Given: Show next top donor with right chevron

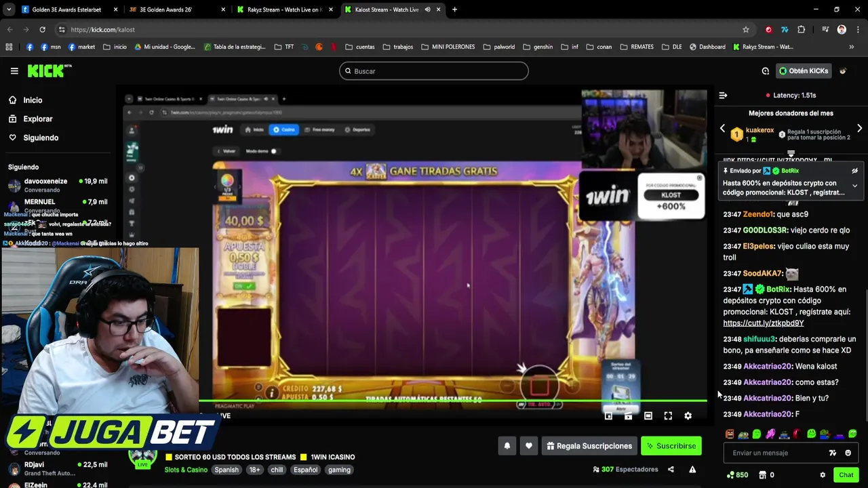Looking at the screenshot, I should [x=859, y=128].
